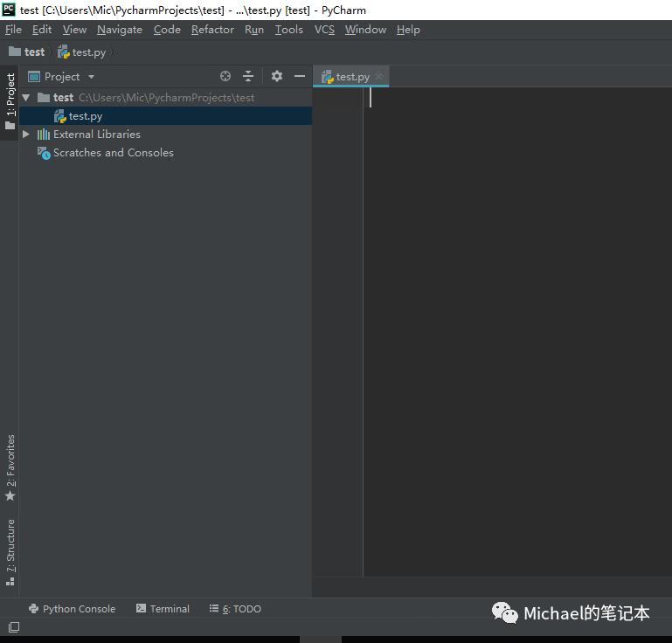Close the test.py editor tab
The image size is (672, 643).
379,77
